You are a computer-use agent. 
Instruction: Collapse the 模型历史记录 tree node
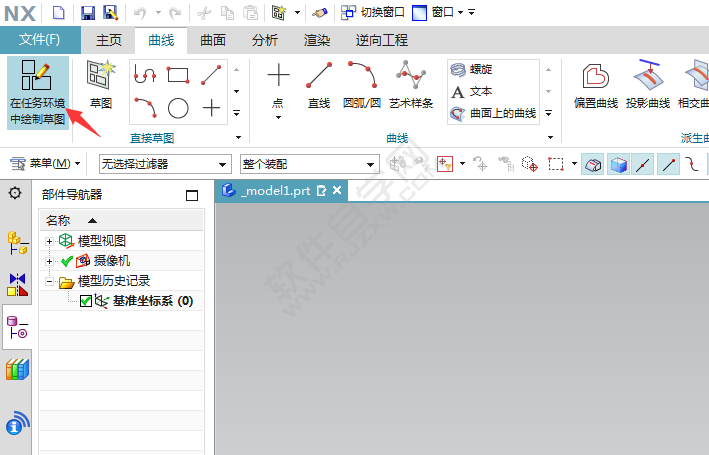click(49, 281)
